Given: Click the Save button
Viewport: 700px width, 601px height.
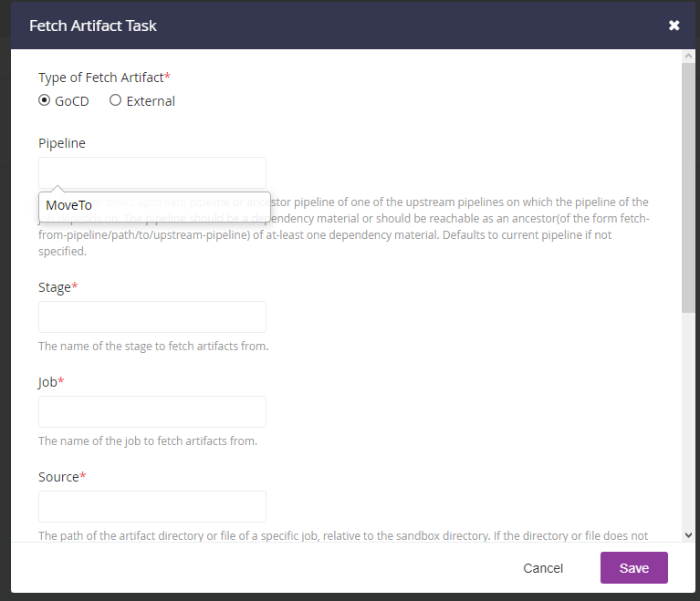Looking at the screenshot, I should coord(634,567).
